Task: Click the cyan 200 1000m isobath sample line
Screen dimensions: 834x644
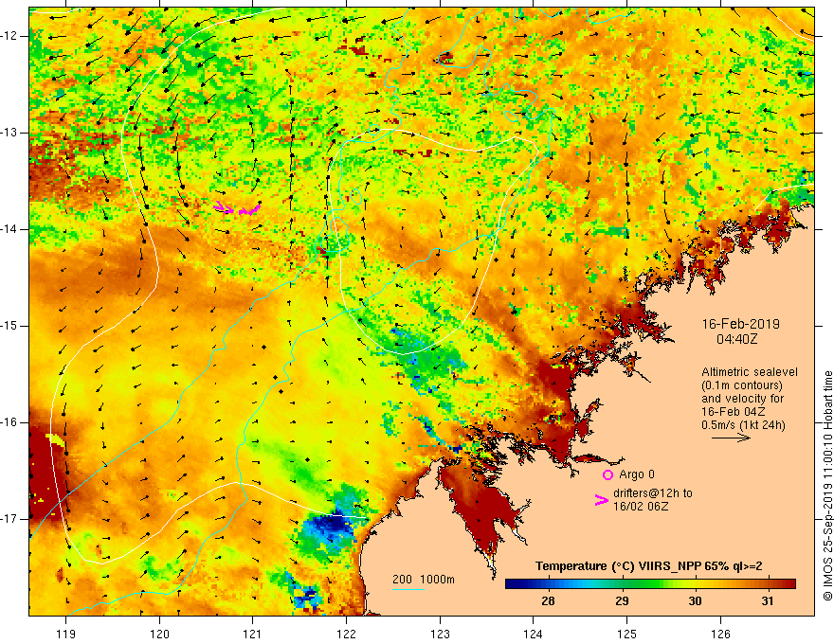Action: coord(408,589)
